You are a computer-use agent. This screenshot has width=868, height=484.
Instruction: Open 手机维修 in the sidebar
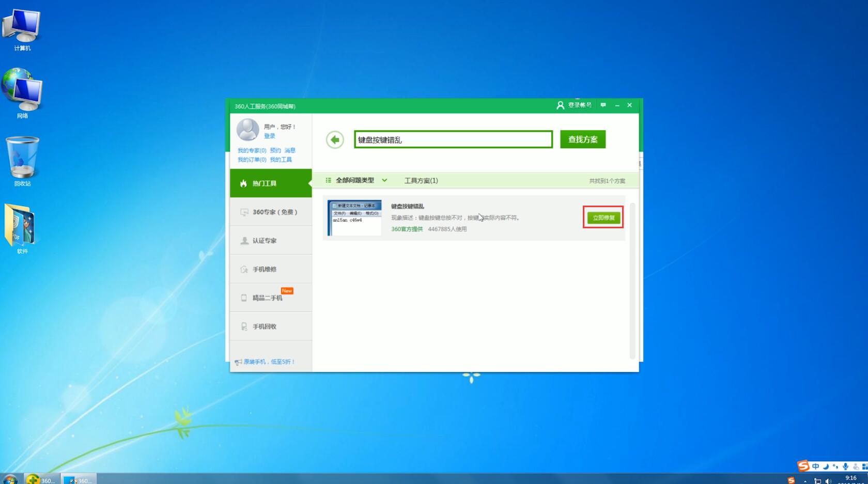tap(271, 269)
